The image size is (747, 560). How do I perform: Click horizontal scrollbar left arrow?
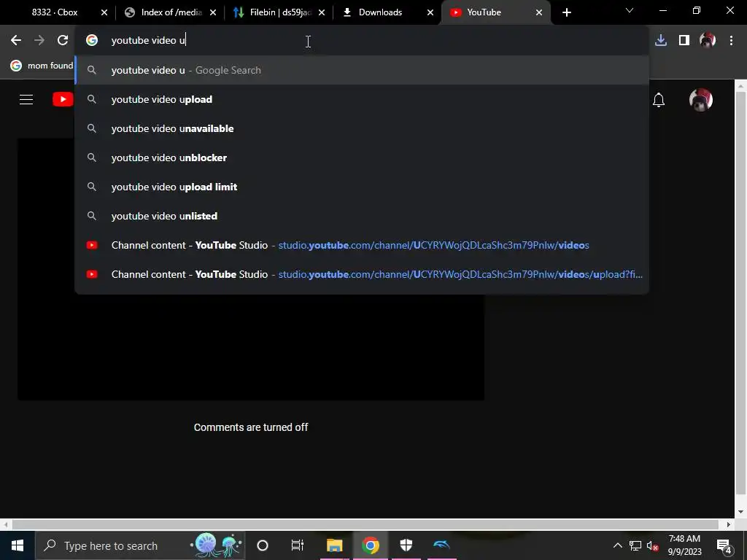(x=5, y=525)
